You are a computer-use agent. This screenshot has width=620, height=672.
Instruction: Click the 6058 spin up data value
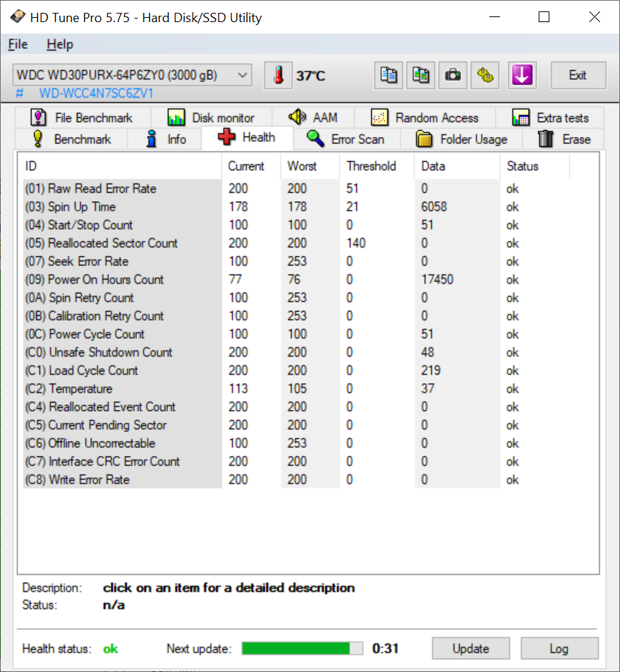(x=434, y=207)
